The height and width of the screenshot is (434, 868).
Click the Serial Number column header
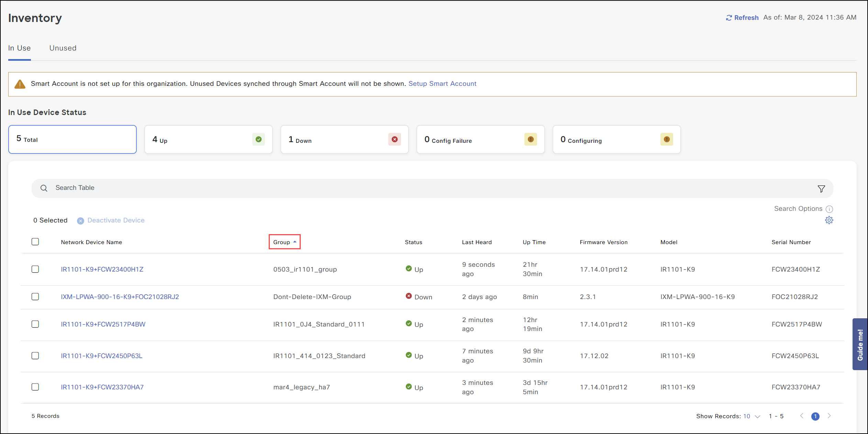791,242
